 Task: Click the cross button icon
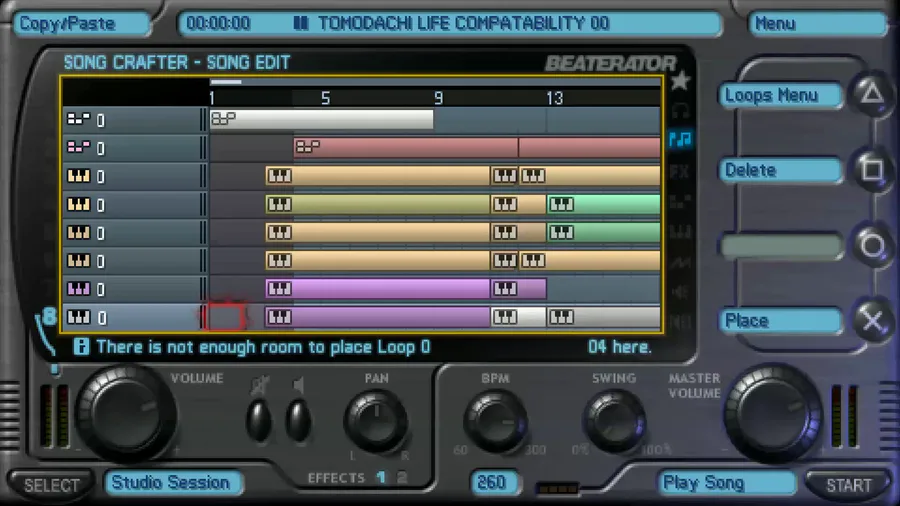872,321
